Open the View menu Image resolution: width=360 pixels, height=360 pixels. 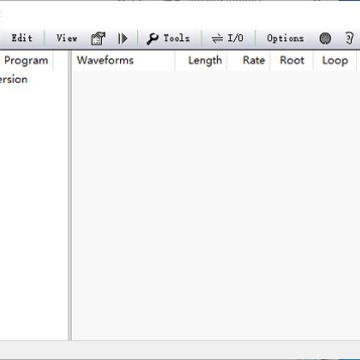click(x=67, y=38)
